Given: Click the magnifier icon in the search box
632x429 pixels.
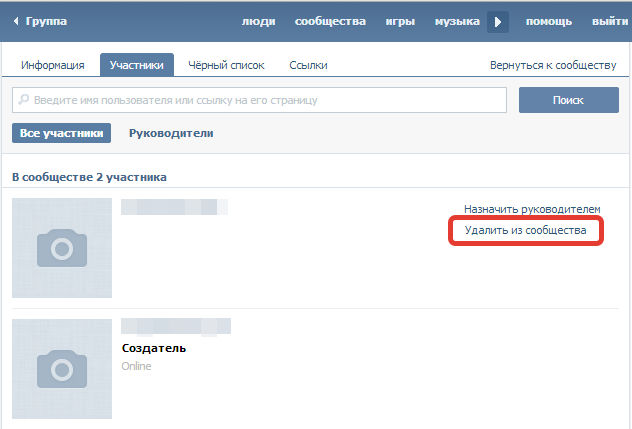Looking at the screenshot, I should point(24,99).
